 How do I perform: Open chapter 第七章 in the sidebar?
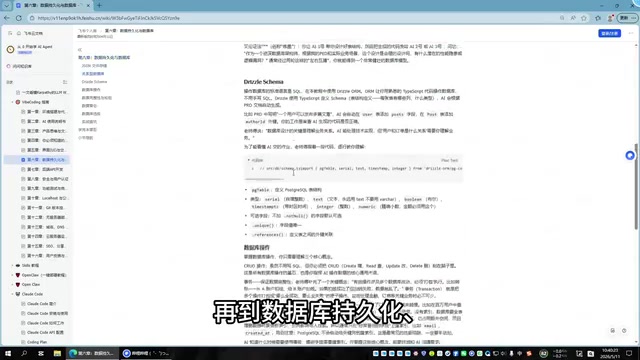coord(45,169)
